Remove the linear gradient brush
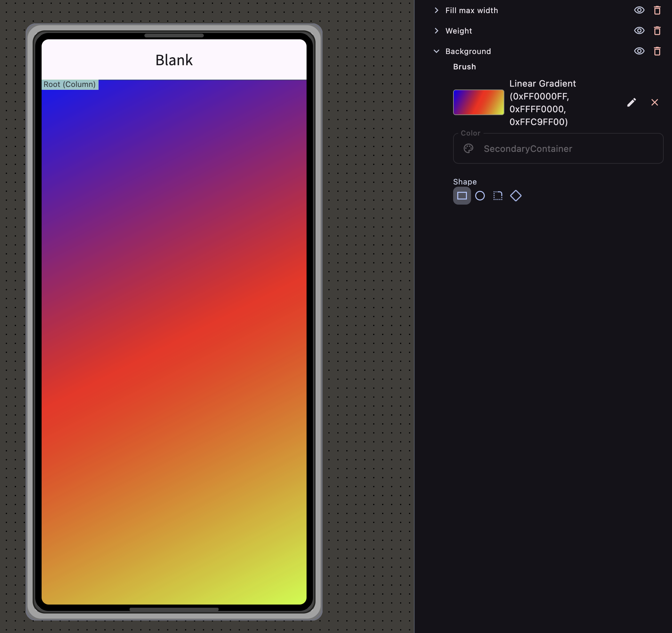This screenshot has width=672, height=633. click(654, 102)
